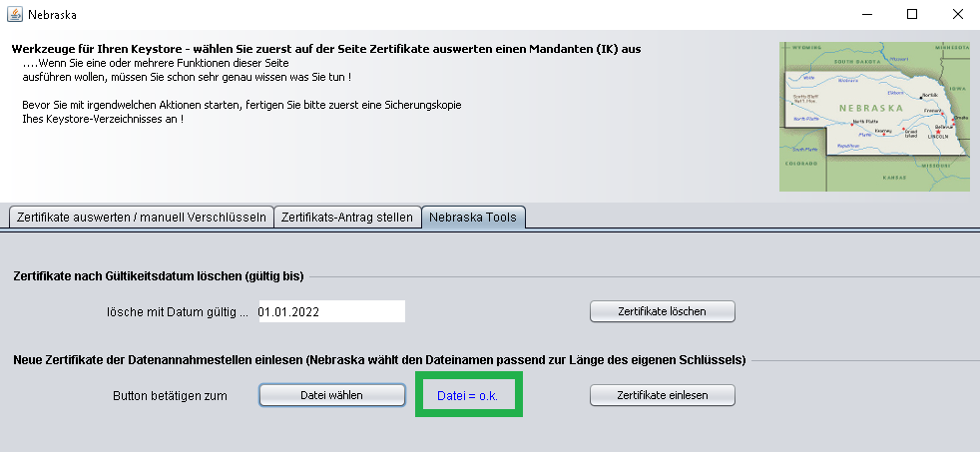Click the Zertifikate löschen button
The image size is (980, 452).
pyautogui.click(x=662, y=311)
